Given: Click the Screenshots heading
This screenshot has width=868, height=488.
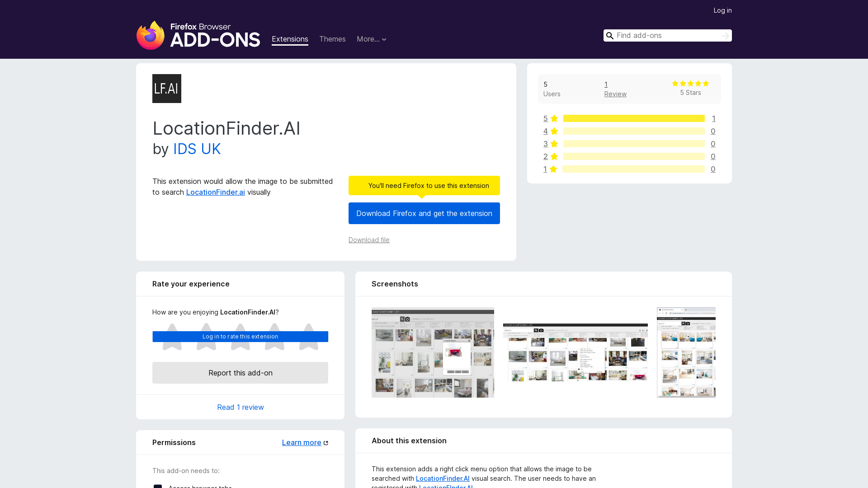Looking at the screenshot, I should pyautogui.click(x=395, y=284).
